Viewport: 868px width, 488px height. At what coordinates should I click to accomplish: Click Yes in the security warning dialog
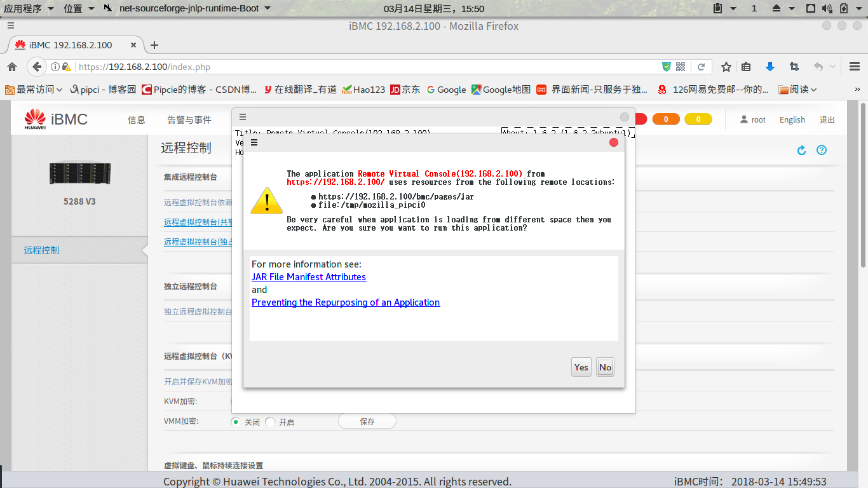pyautogui.click(x=581, y=367)
